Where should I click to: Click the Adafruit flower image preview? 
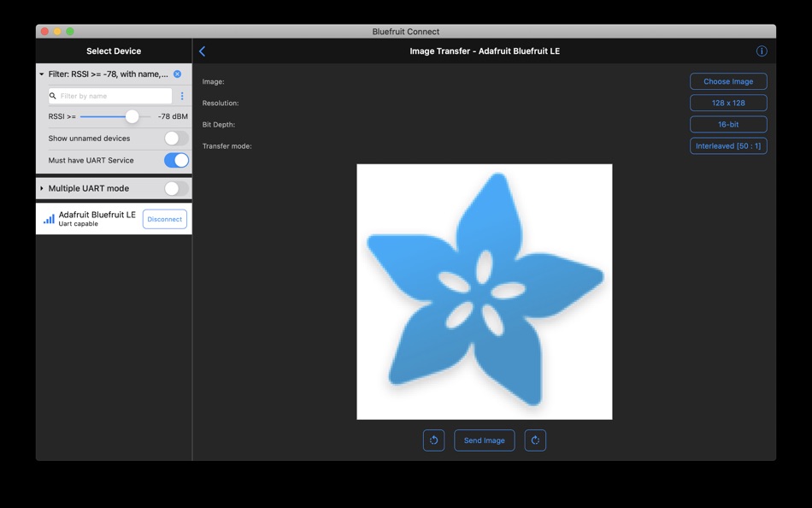point(484,292)
